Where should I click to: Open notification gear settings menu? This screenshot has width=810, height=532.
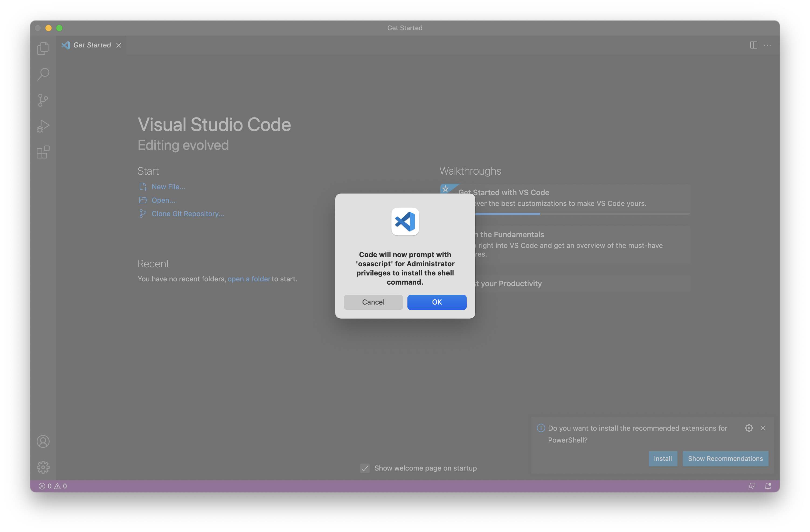click(749, 428)
